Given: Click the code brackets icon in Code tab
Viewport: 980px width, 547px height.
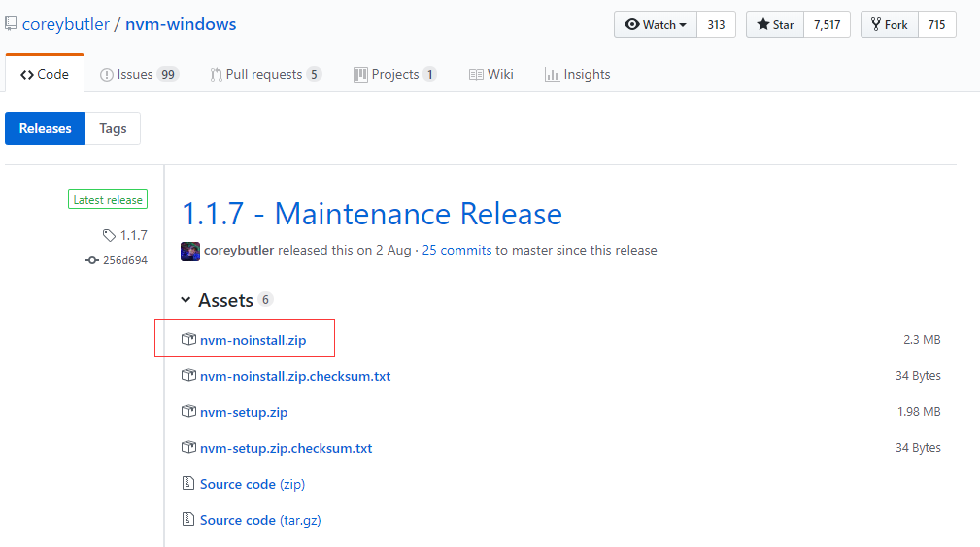Looking at the screenshot, I should pyautogui.click(x=27, y=75).
